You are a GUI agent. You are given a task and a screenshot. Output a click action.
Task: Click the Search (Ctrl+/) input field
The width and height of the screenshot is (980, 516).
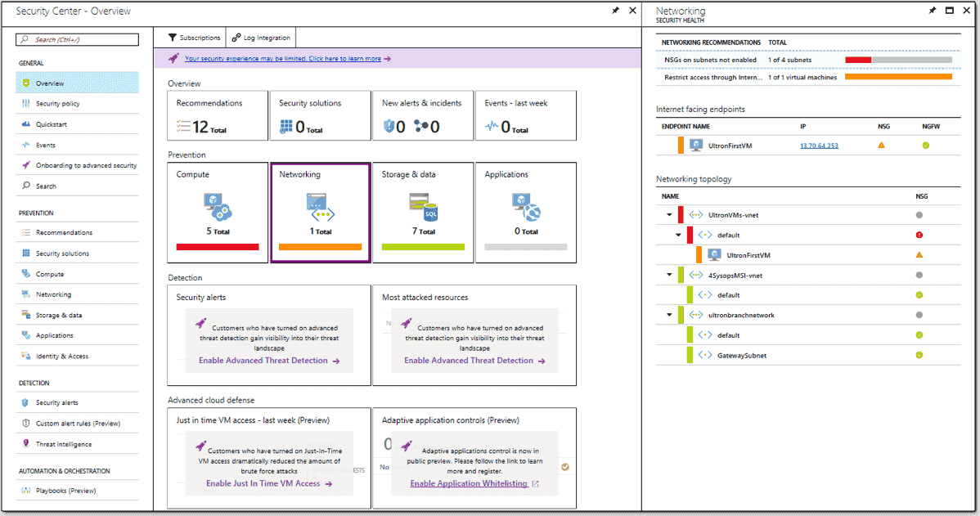[78, 39]
